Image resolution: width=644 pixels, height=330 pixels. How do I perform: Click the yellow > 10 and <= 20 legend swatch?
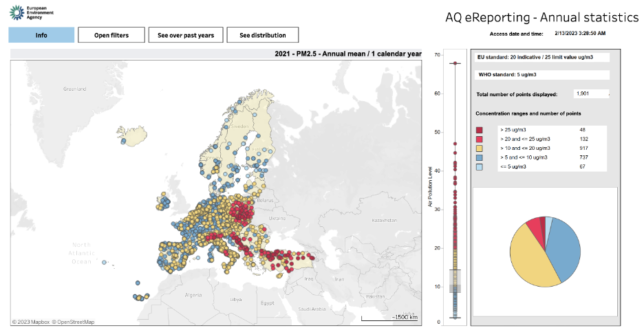pos(480,148)
